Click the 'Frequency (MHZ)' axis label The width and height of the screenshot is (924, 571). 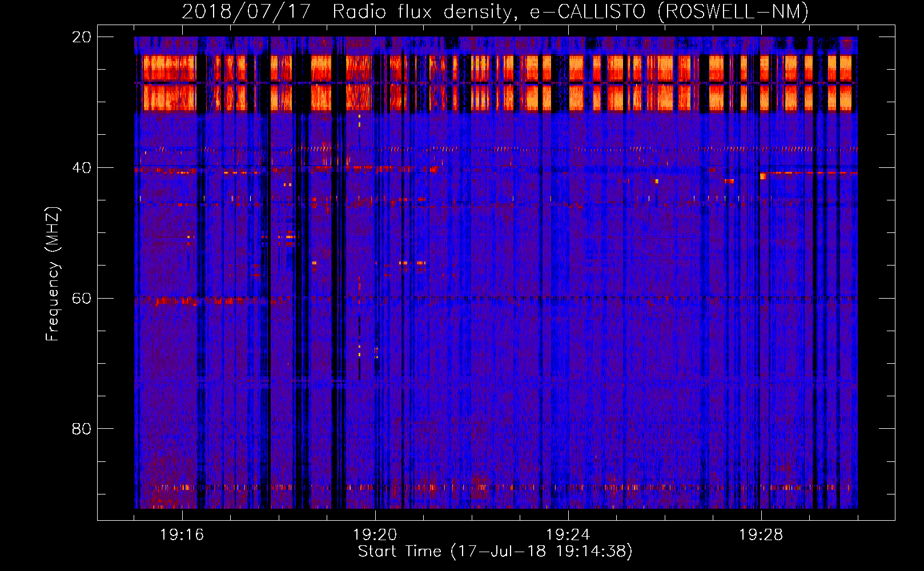point(53,274)
